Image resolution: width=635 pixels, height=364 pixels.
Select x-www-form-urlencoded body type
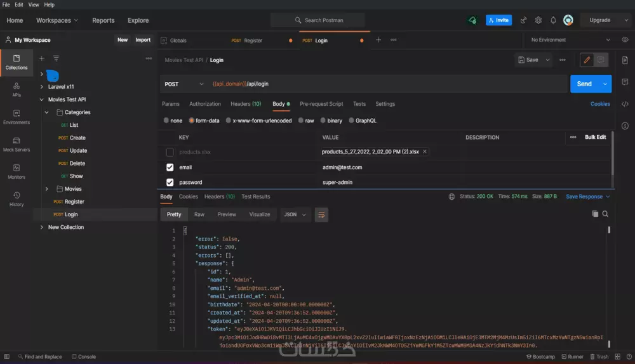coord(228,120)
